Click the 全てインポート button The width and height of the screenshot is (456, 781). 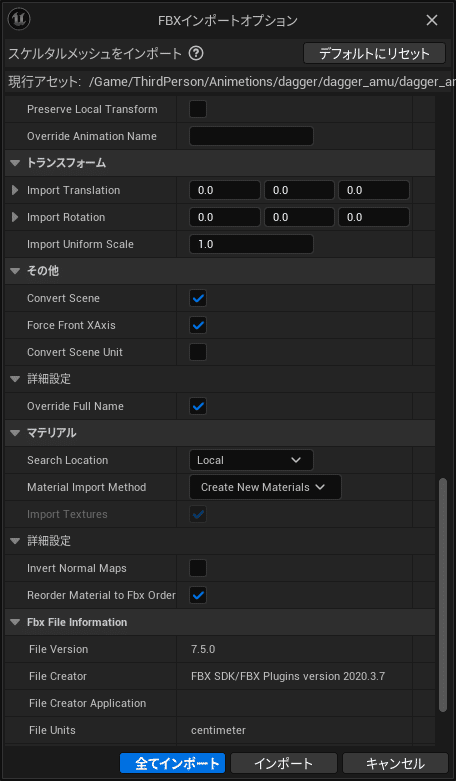click(173, 763)
